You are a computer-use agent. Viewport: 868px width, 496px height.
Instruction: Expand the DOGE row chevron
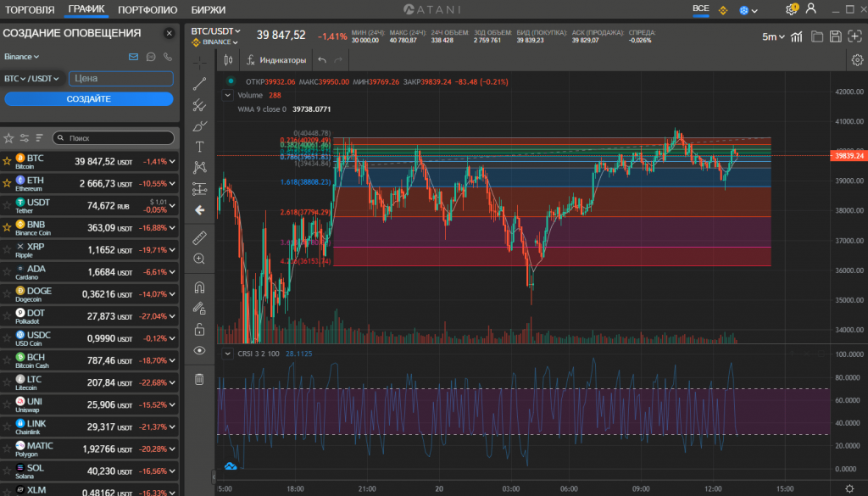[x=172, y=294]
